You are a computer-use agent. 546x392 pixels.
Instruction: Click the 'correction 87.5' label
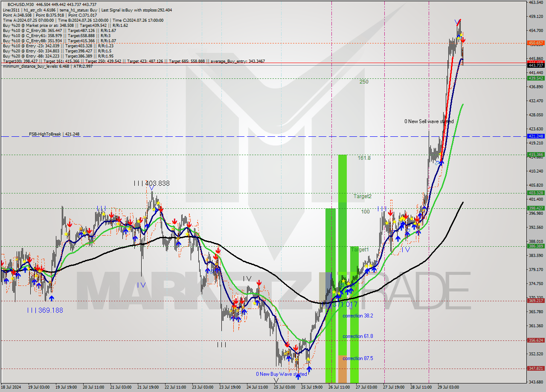pos(358,358)
